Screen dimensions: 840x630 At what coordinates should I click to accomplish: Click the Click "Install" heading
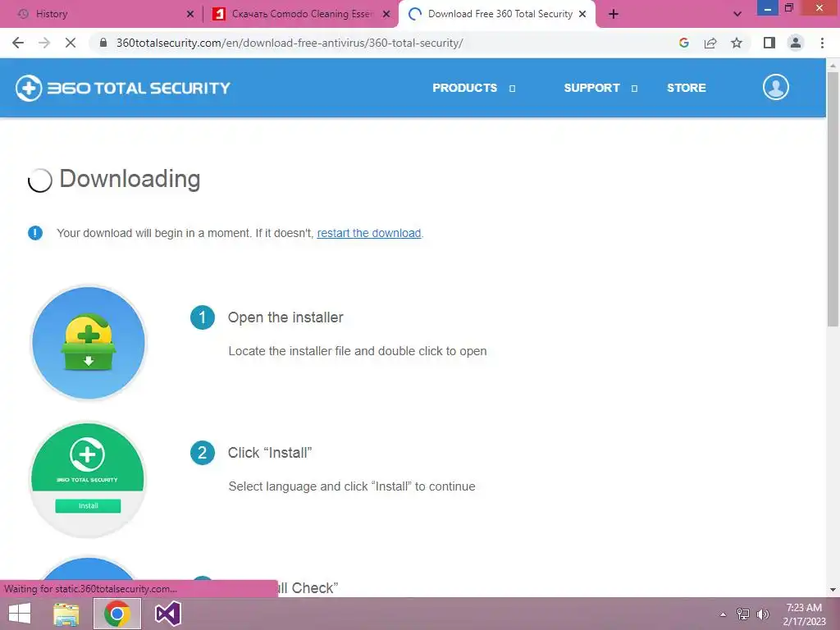270,453
